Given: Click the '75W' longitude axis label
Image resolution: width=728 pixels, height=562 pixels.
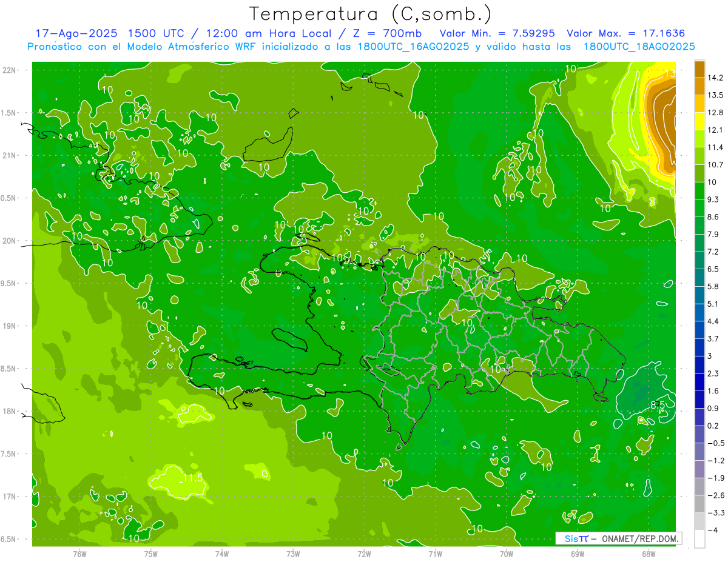Looking at the screenshot, I should coord(151,554).
